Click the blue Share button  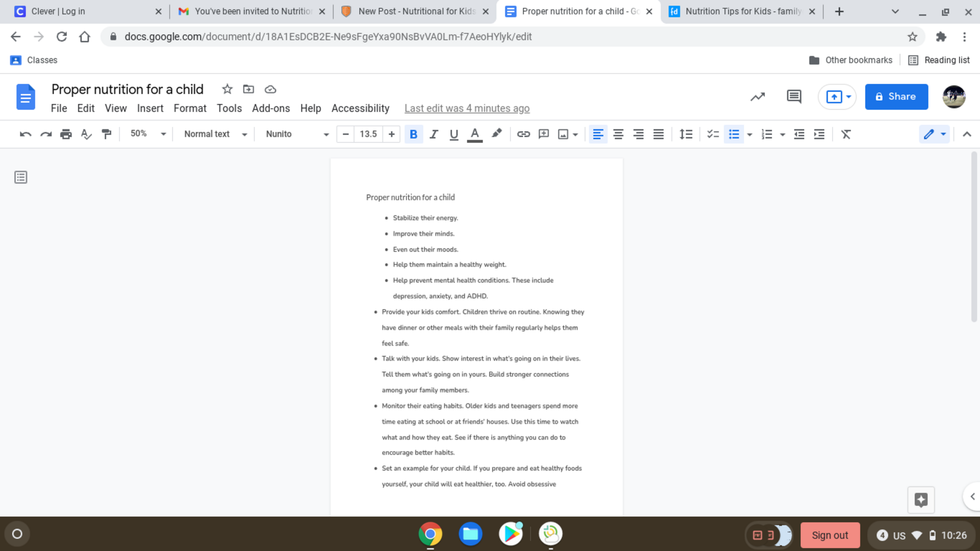point(896,97)
